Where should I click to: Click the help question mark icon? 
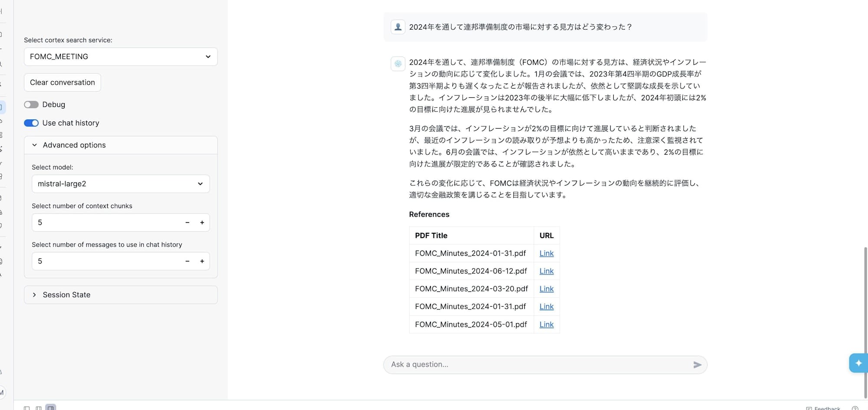[855, 408]
